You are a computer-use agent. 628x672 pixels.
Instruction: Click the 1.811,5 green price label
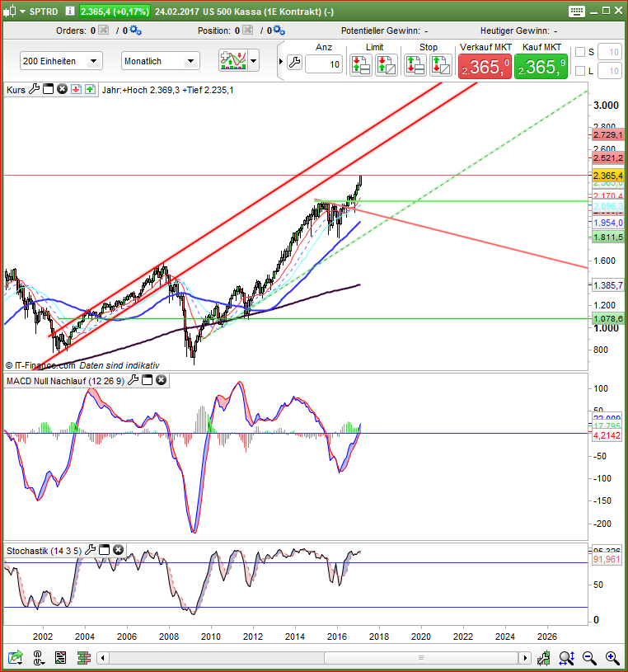click(x=607, y=237)
